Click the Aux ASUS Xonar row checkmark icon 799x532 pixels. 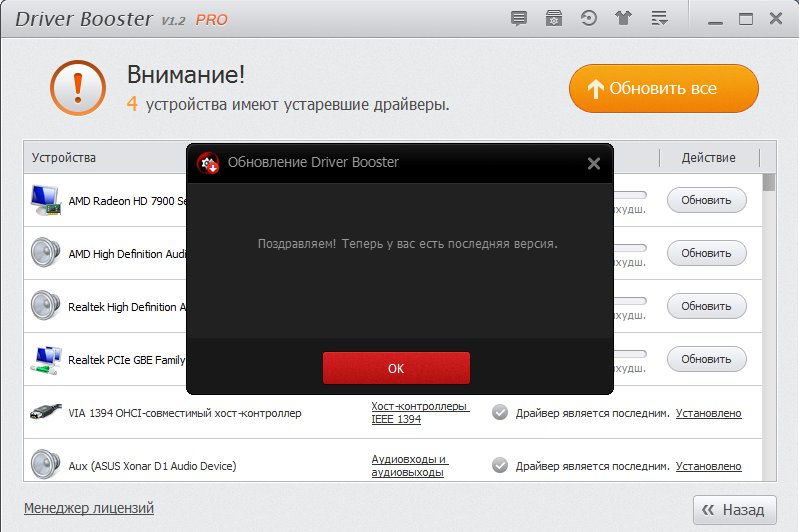[500, 465]
